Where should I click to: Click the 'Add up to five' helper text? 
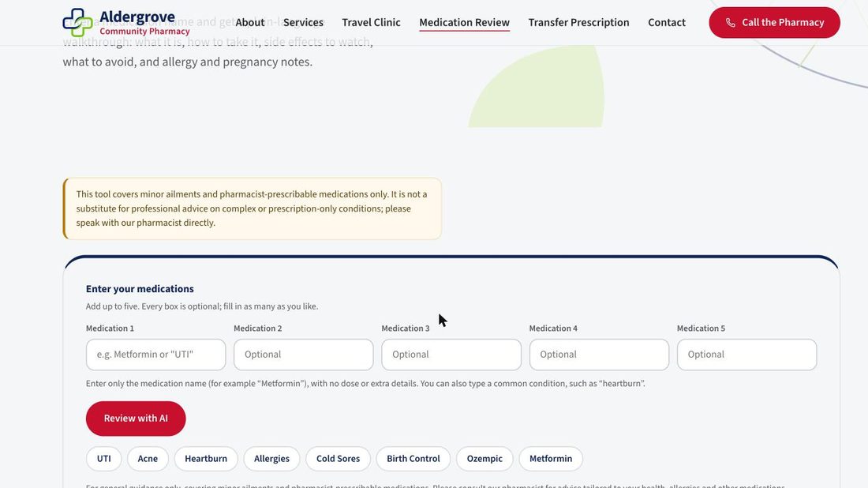[x=202, y=306]
